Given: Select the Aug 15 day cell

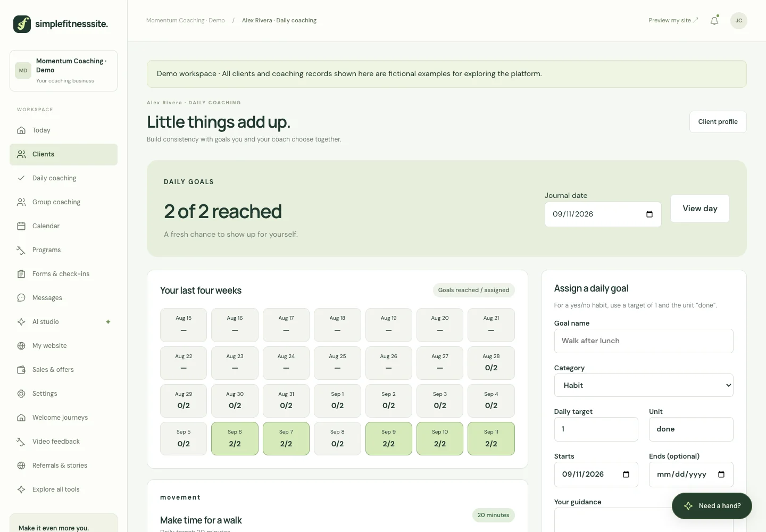Looking at the screenshot, I should point(184,325).
